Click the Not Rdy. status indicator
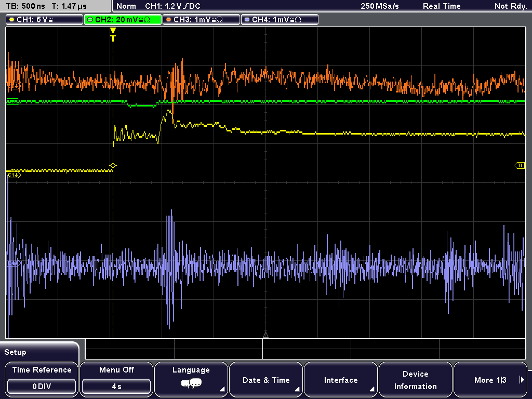 click(x=510, y=6)
